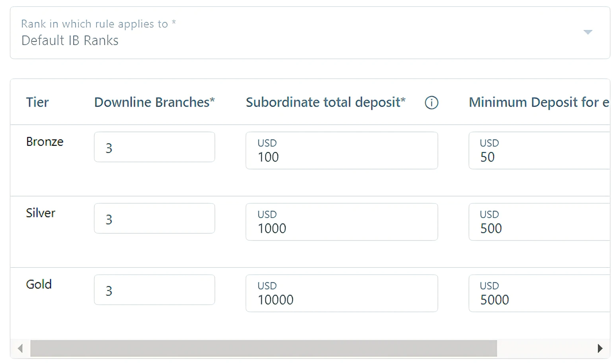This screenshot has width=614, height=364.
Task: Click the Subordinate total deposit header
Action: 325,102
